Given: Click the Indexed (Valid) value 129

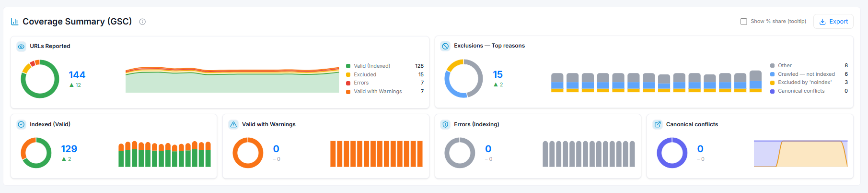Looking at the screenshot, I should pos(69,149).
